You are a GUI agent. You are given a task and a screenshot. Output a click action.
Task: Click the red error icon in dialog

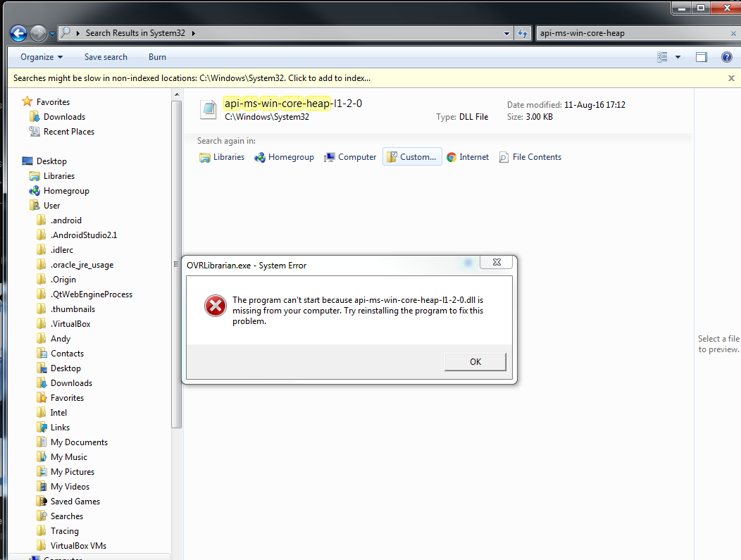click(x=216, y=306)
